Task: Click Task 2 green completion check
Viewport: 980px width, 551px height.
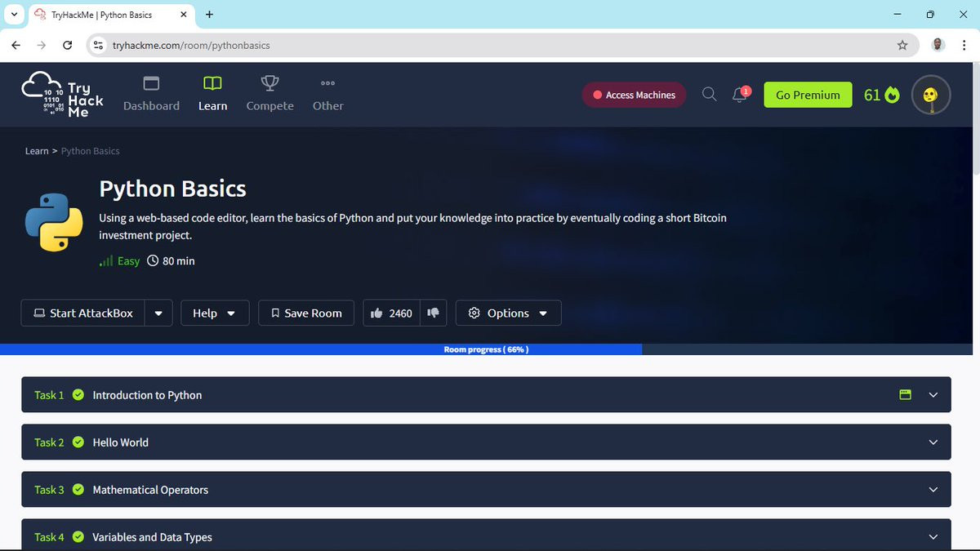Action: [78, 442]
